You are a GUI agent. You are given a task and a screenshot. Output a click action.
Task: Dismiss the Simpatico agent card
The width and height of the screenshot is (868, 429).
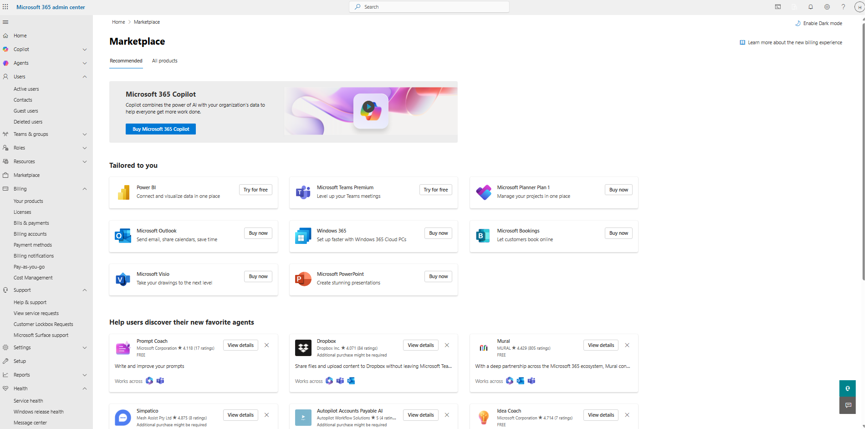point(266,415)
